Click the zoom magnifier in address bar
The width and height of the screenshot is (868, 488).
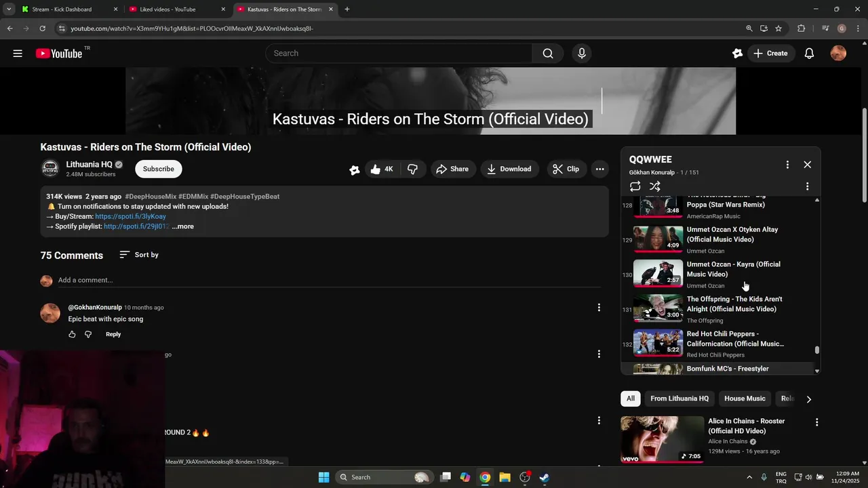(749, 28)
